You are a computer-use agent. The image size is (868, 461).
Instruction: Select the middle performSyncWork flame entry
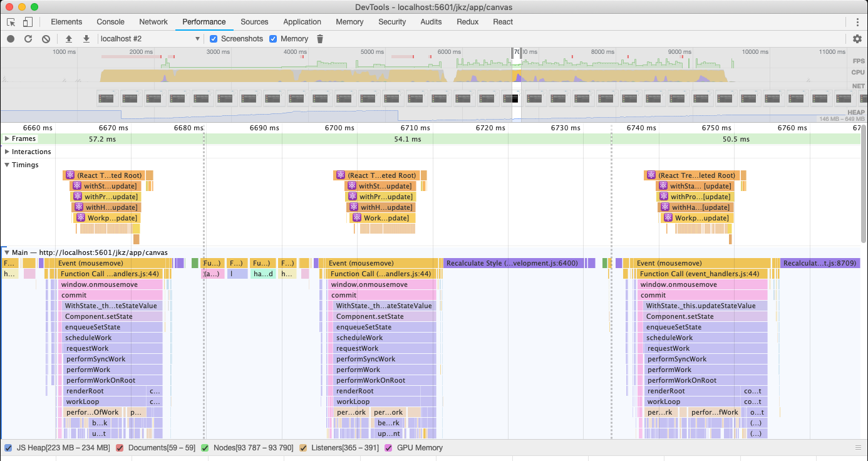[383, 359]
